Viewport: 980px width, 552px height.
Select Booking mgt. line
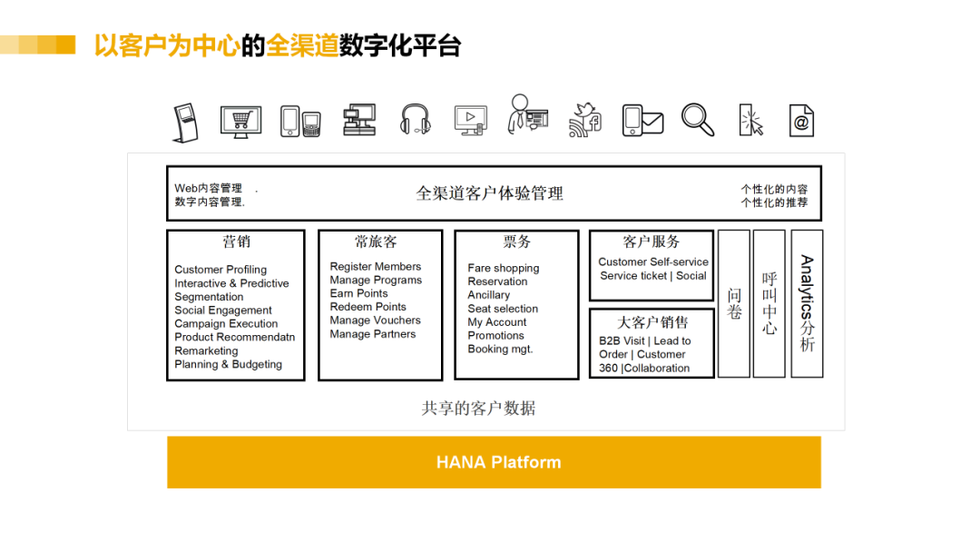(501, 349)
